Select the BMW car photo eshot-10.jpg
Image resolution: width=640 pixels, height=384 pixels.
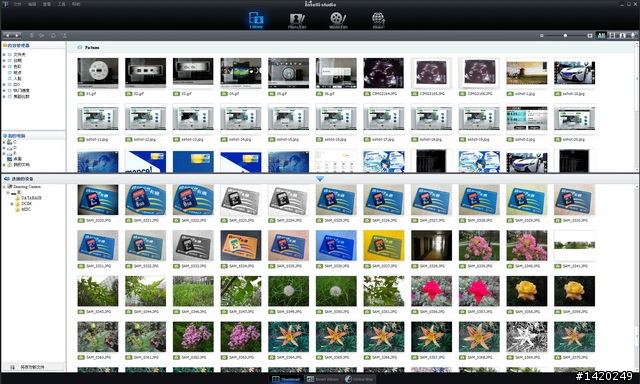pyautogui.click(x=574, y=73)
